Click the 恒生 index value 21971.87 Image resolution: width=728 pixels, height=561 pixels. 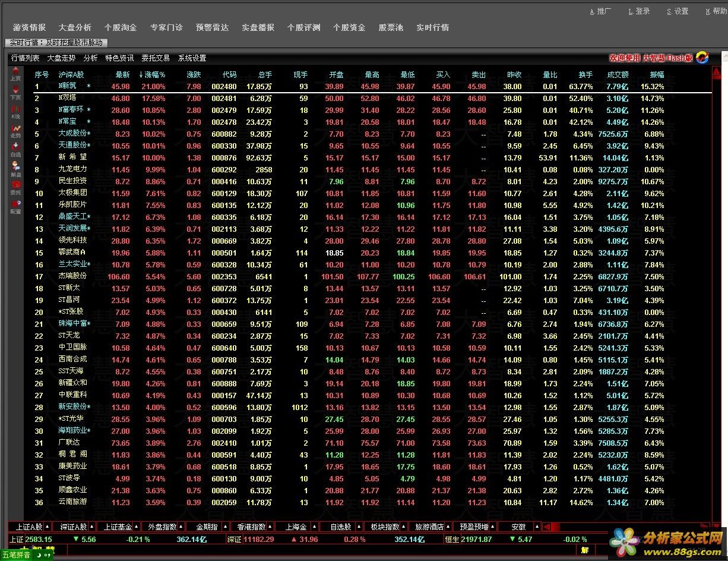(476, 539)
